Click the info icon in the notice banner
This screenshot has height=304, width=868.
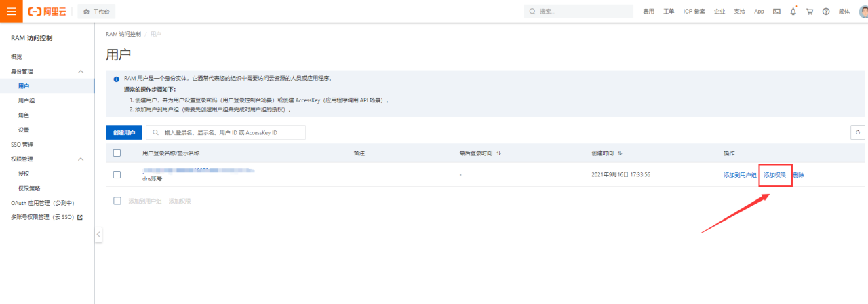coord(116,79)
